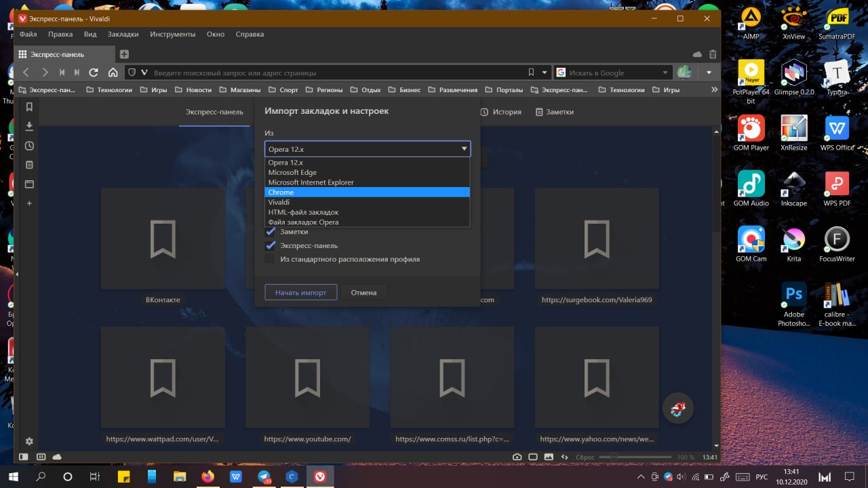
Task: Open the synced tabs cloud icon
Action: click(x=697, y=54)
